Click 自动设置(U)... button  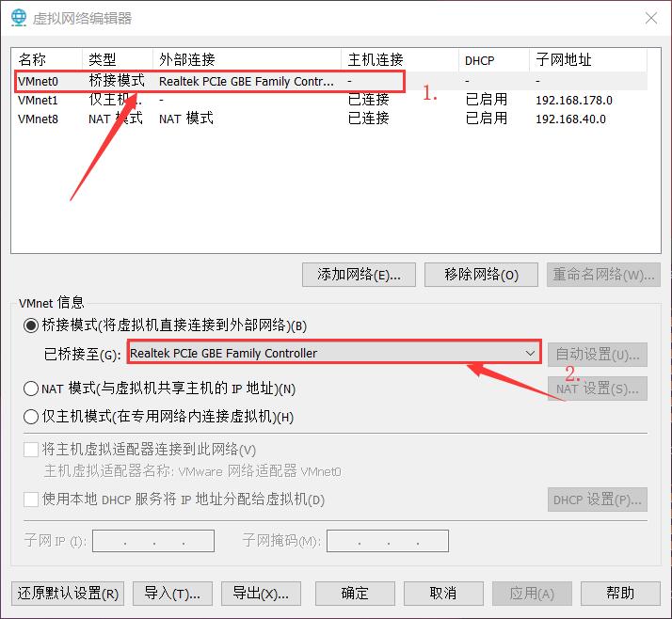[597, 355]
